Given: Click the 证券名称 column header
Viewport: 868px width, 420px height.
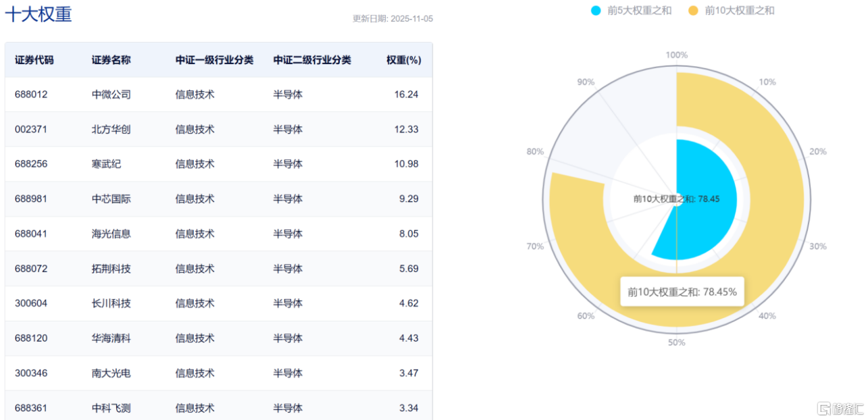Looking at the screenshot, I should tap(111, 60).
